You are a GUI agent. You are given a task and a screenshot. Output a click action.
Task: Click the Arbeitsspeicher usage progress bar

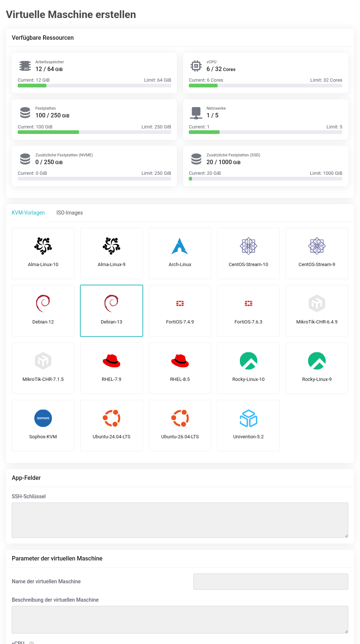pos(94,86)
